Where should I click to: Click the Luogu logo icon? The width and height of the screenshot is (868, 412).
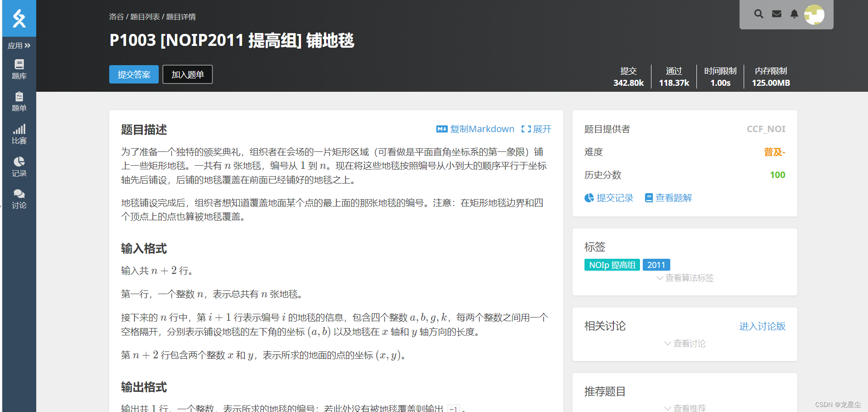(19, 18)
